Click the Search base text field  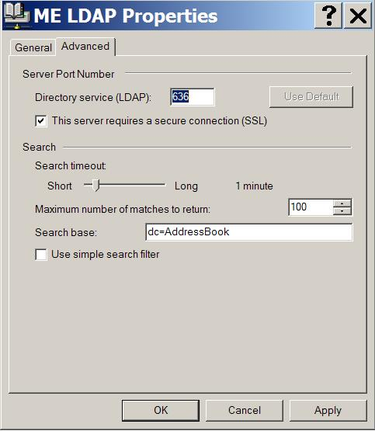pyautogui.click(x=249, y=232)
